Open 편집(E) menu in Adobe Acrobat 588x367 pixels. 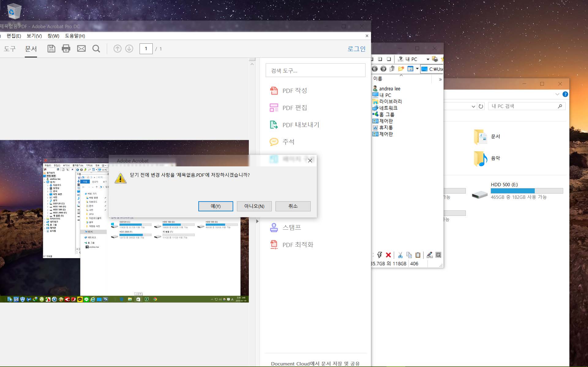[13, 35]
